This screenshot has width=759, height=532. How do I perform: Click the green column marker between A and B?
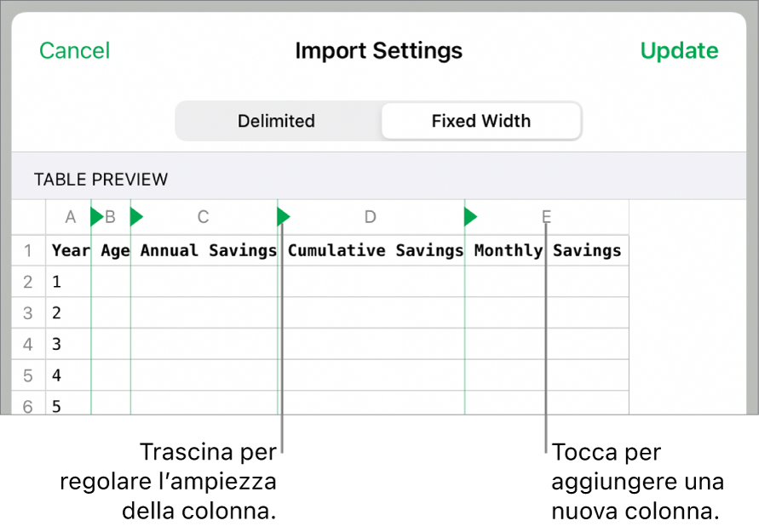96,218
